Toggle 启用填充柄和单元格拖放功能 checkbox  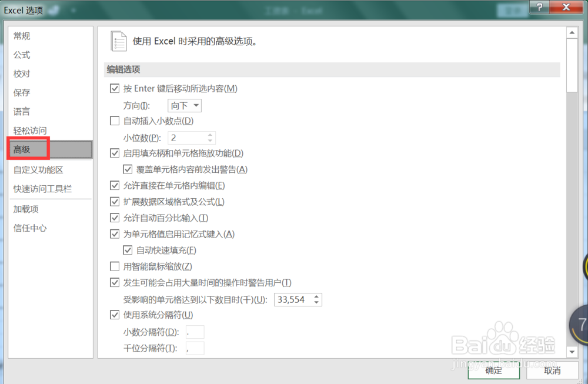[115, 153]
